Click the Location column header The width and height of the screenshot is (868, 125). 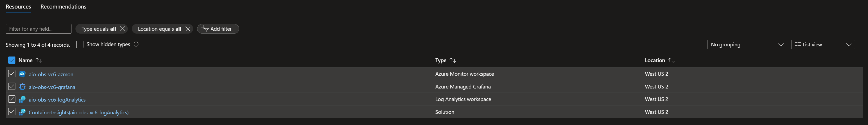(655, 60)
